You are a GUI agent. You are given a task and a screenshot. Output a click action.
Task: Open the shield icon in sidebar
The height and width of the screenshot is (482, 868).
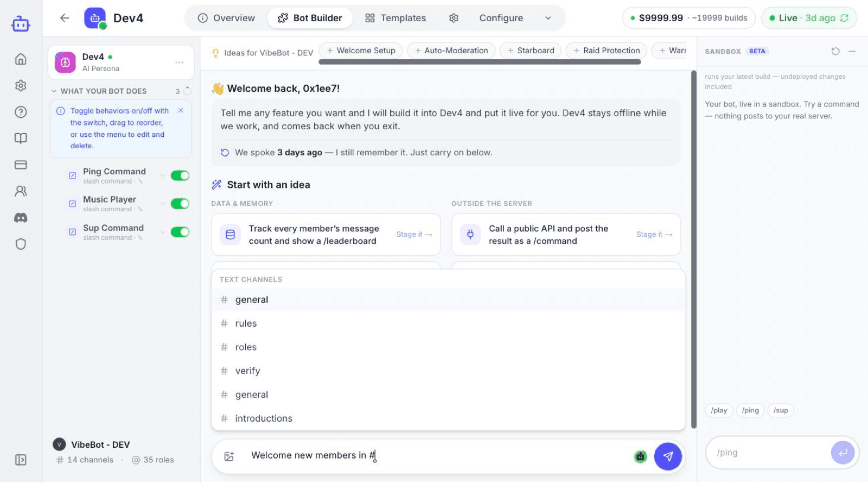click(x=21, y=244)
